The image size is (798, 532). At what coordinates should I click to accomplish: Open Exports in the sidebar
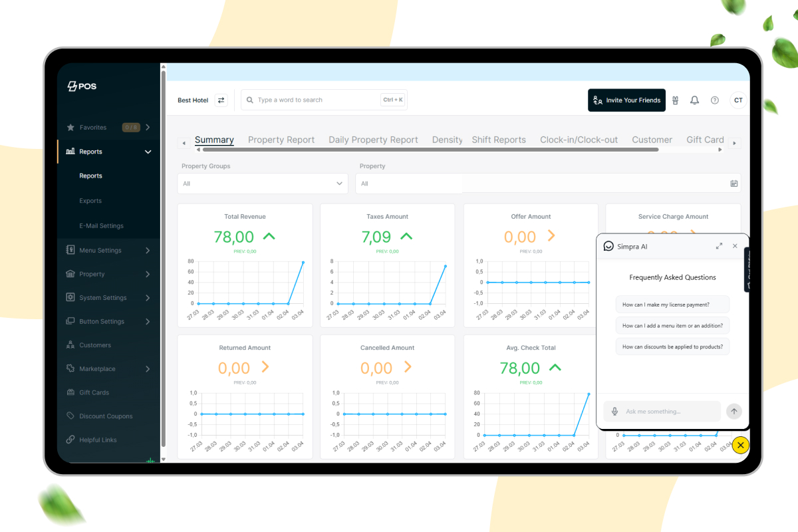coord(90,201)
